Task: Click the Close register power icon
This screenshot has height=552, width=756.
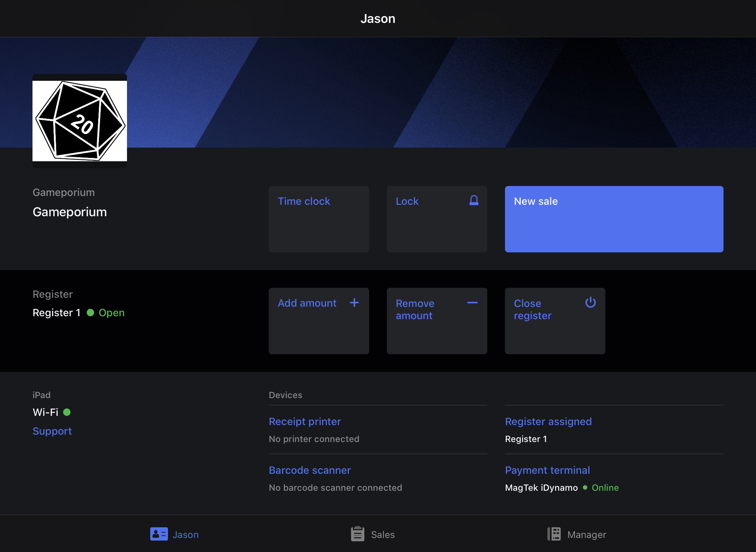Action: [x=591, y=303]
